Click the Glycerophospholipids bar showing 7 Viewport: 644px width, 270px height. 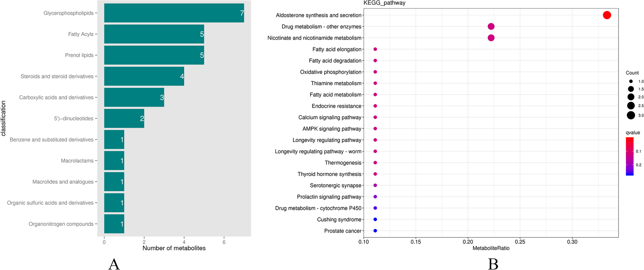click(174, 13)
